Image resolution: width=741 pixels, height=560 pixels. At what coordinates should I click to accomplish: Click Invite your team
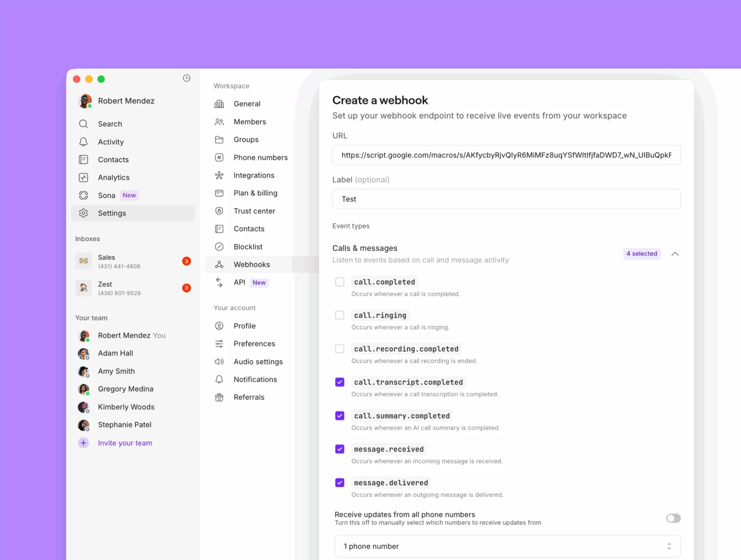125,443
